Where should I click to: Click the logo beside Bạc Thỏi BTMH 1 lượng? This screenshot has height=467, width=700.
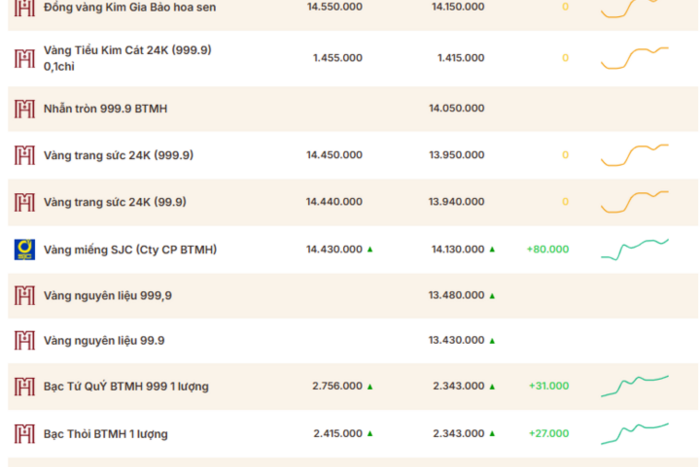pyautogui.click(x=25, y=434)
